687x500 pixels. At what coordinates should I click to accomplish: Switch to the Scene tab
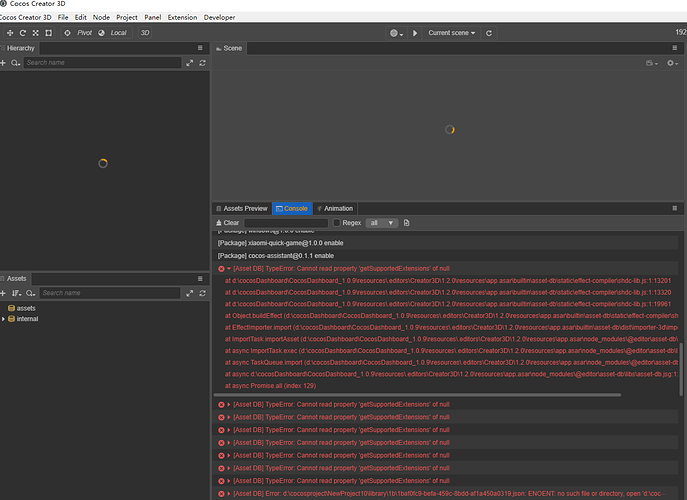click(x=229, y=48)
